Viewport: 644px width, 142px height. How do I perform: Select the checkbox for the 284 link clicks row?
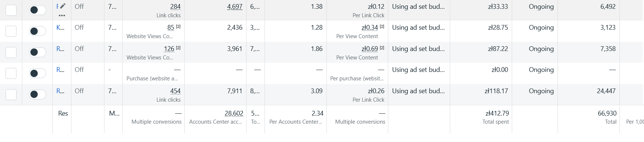click(11, 10)
